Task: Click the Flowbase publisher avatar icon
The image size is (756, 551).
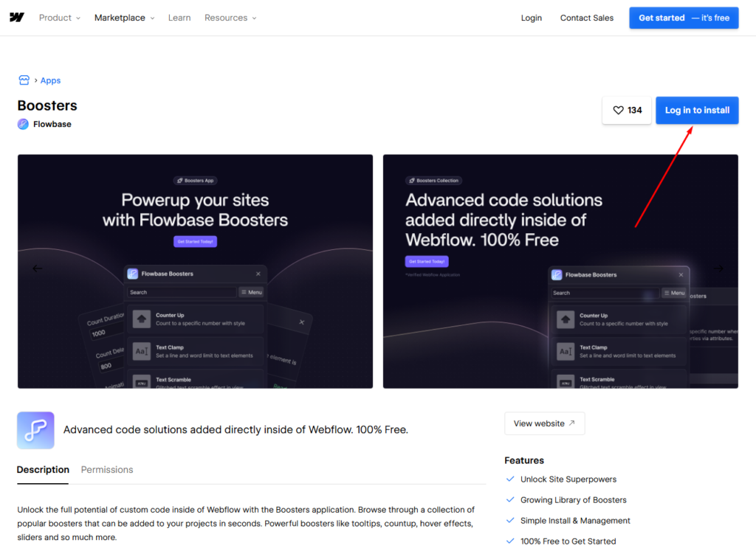Action: [x=23, y=124]
